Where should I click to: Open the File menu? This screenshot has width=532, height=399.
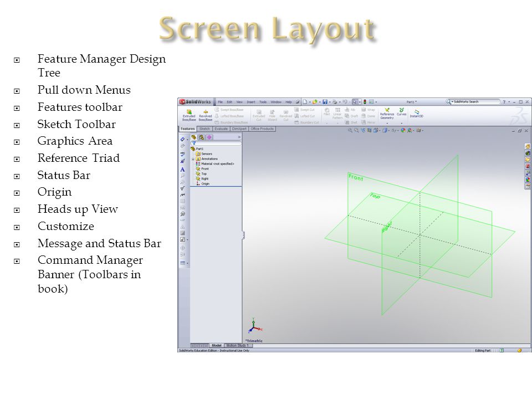tap(220, 102)
